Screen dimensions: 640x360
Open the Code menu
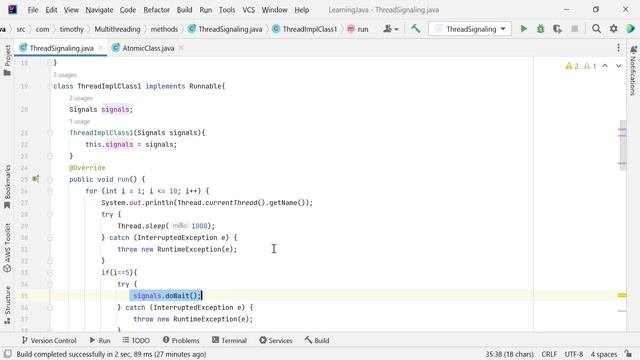coord(128,10)
